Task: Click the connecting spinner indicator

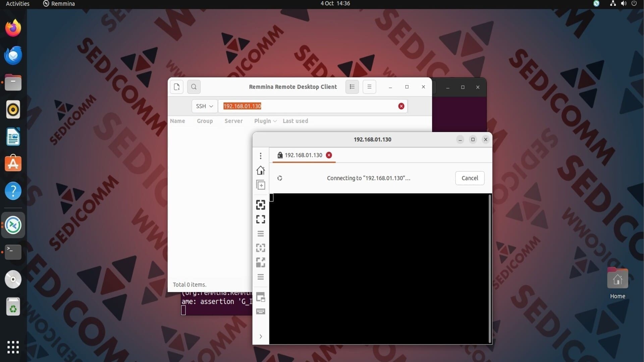Action: pyautogui.click(x=280, y=178)
